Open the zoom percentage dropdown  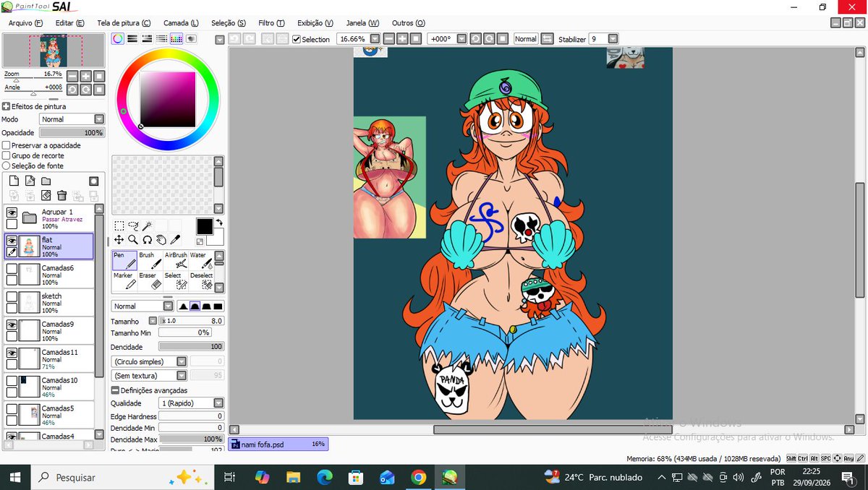tap(375, 39)
